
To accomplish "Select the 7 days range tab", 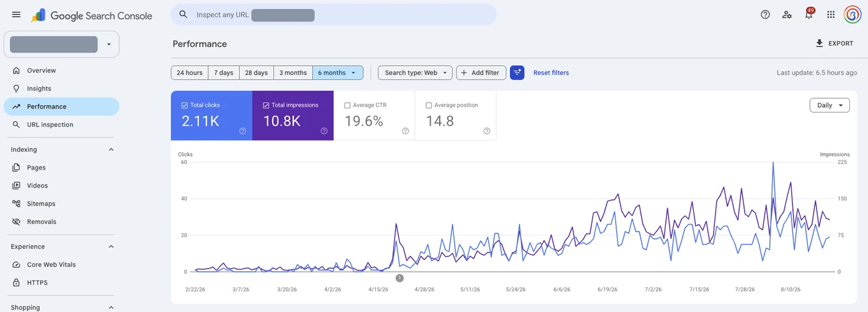I will tap(224, 72).
